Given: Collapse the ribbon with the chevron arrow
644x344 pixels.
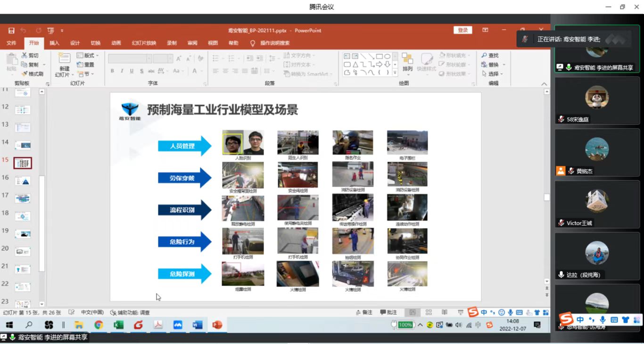Looking at the screenshot, I should (x=544, y=84).
